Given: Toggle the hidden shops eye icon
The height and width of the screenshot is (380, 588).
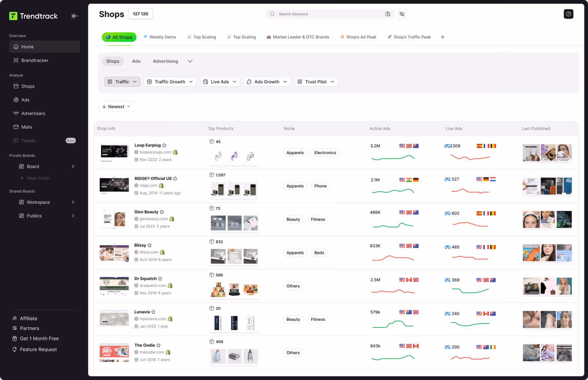Looking at the screenshot, I should [402, 14].
